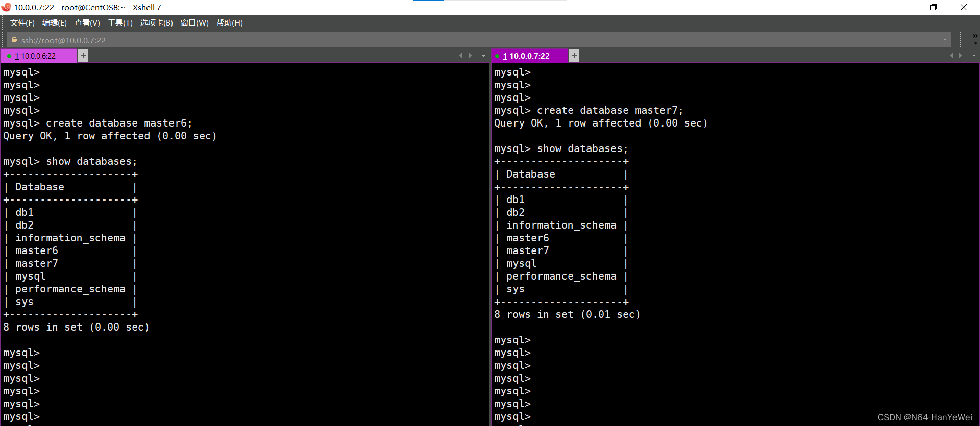This screenshot has width=980, height=426.
Task: Open right pane tab list dropdown
Action: pos(974,56)
